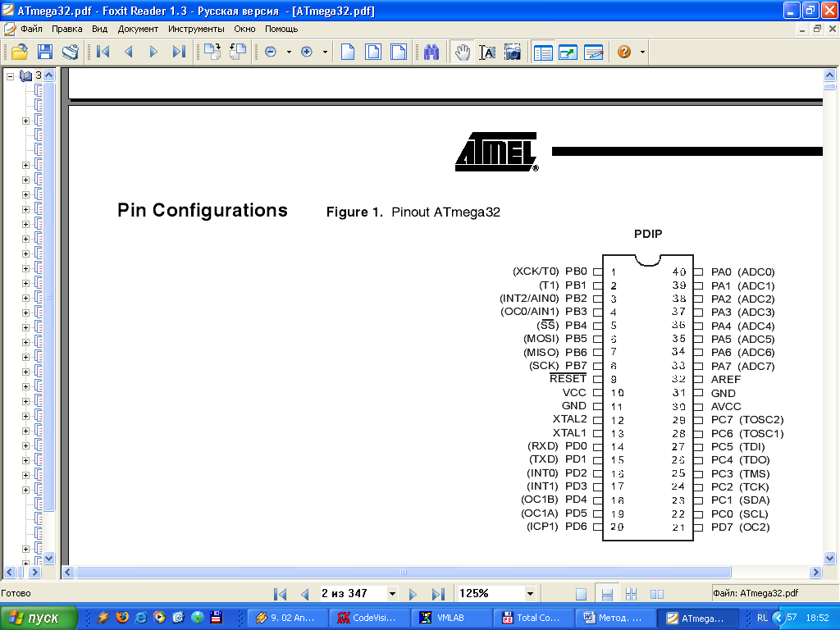Select facing pages layout in status bar
The image size is (840, 630).
(657, 594)
